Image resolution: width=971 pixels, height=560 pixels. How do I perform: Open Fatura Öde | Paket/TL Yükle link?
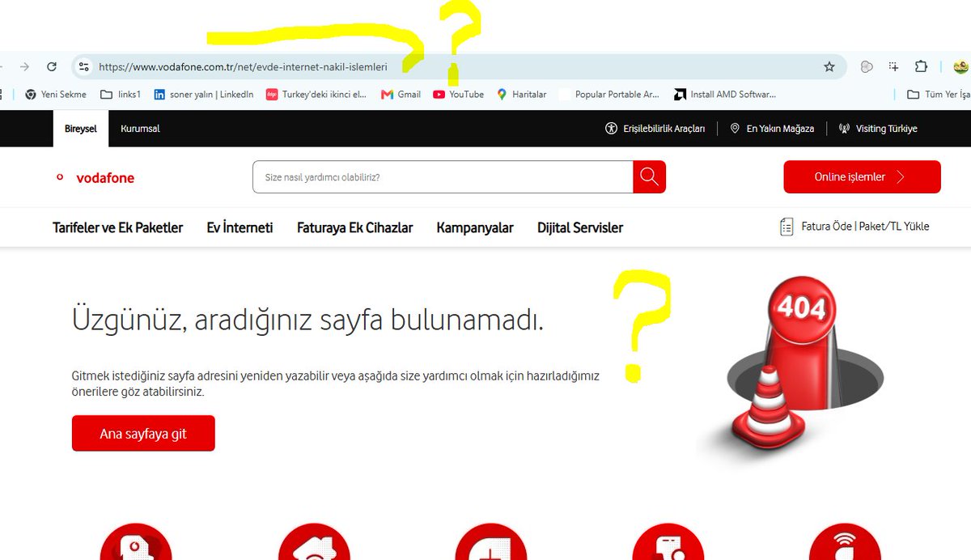pos(854,227)
